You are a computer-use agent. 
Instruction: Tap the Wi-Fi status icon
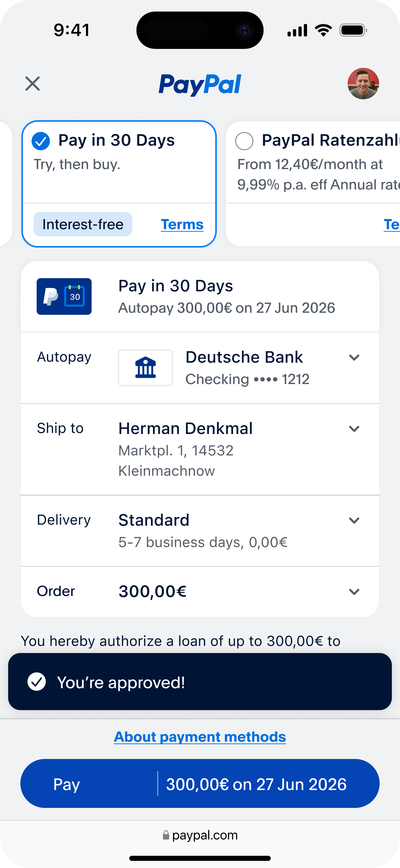(x=323, y=30)
